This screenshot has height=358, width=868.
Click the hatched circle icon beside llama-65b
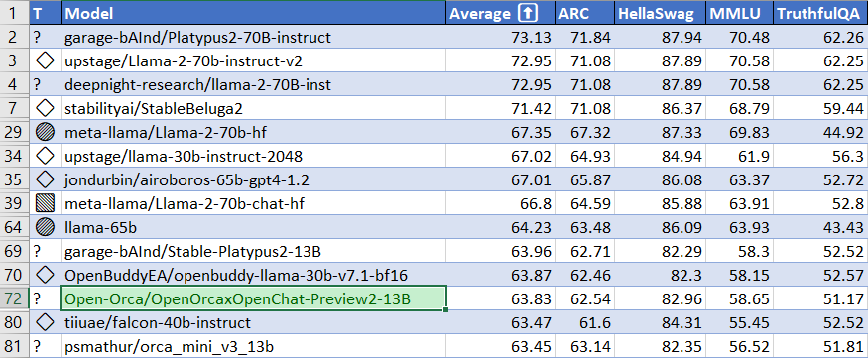(x=45, y=227)
